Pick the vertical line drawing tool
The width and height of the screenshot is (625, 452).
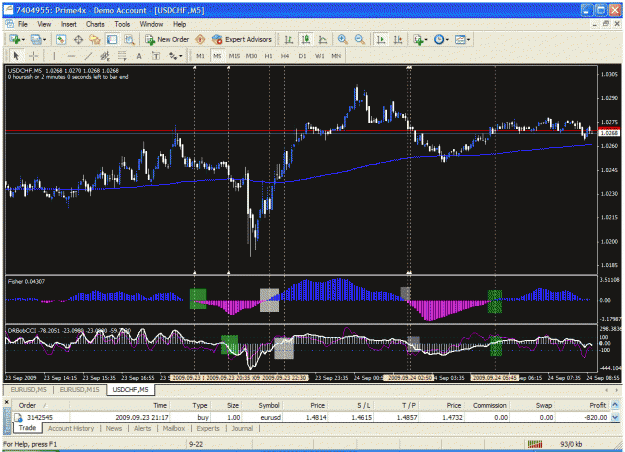pyautogui.click(x=54, y=56)
